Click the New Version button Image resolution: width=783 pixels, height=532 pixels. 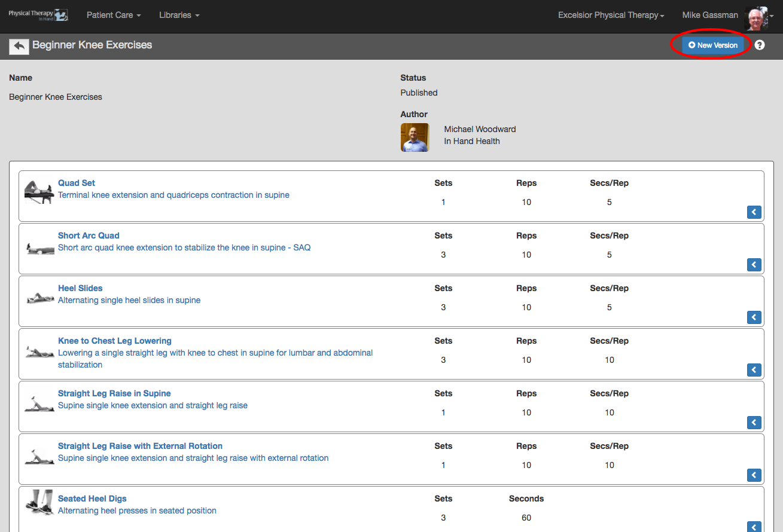click(x=712, y=45)
